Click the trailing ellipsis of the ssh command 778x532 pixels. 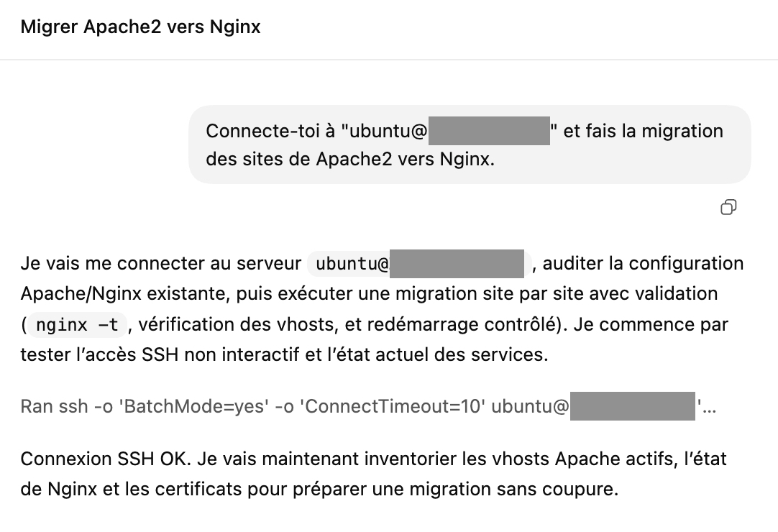click(709, 408)
